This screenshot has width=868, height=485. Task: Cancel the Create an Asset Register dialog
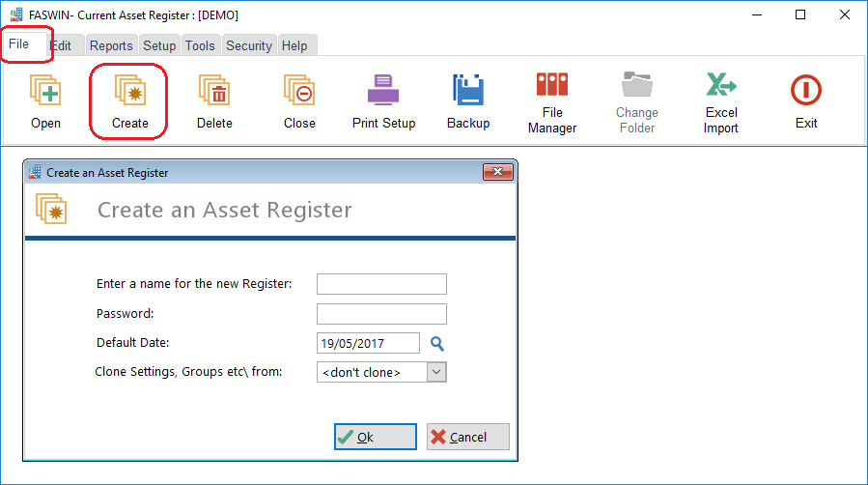(x=467, y=437)
